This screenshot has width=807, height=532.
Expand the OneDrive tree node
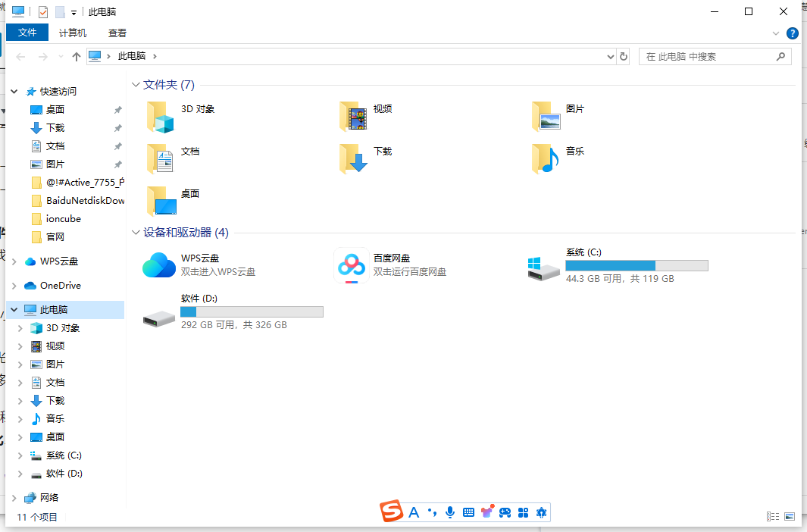click(x=14, y=285)
